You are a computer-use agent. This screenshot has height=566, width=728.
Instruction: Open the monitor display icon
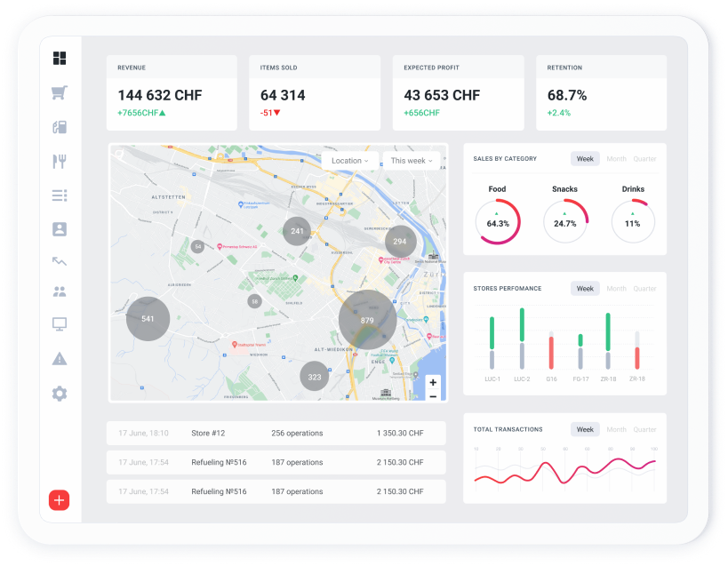60,324
